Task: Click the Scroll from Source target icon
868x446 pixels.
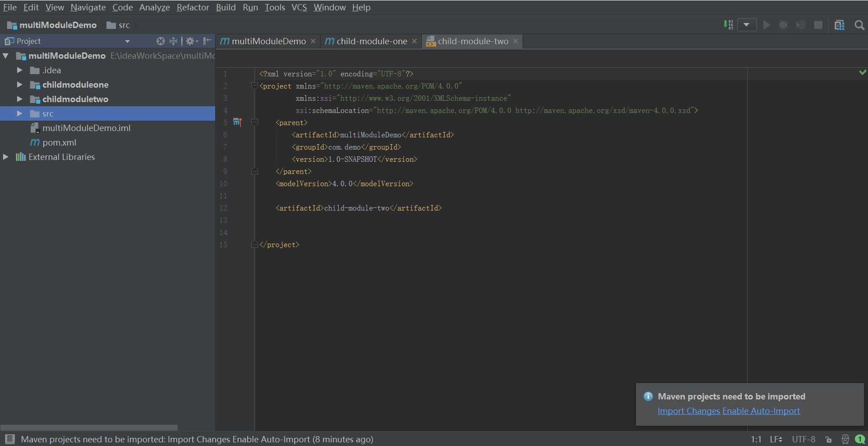Action: 160,41
